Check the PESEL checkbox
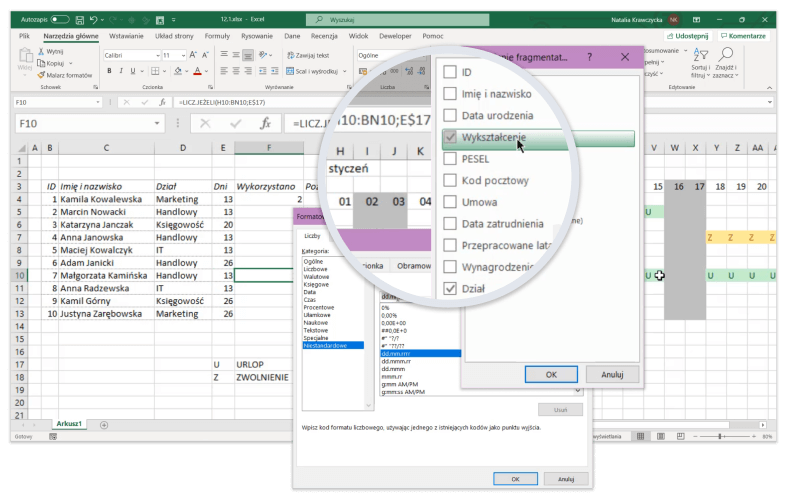The image size is (787, 502). 450,158
